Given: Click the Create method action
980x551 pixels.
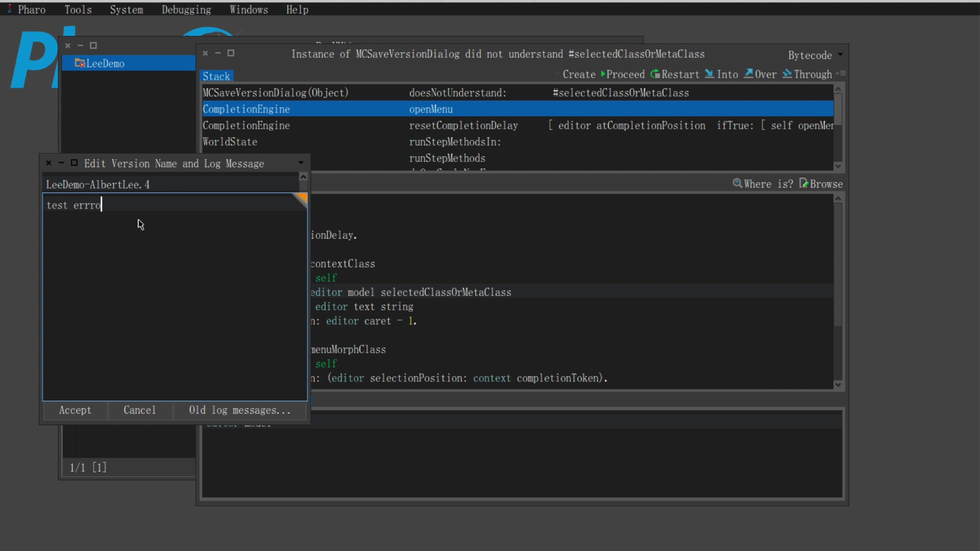Looking at the screenshot, I should (x=578, y=74).
